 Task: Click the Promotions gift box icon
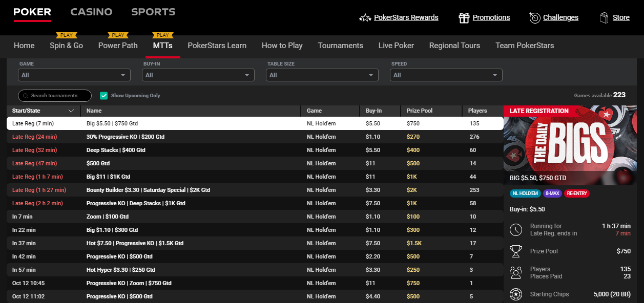click(464, 18)
